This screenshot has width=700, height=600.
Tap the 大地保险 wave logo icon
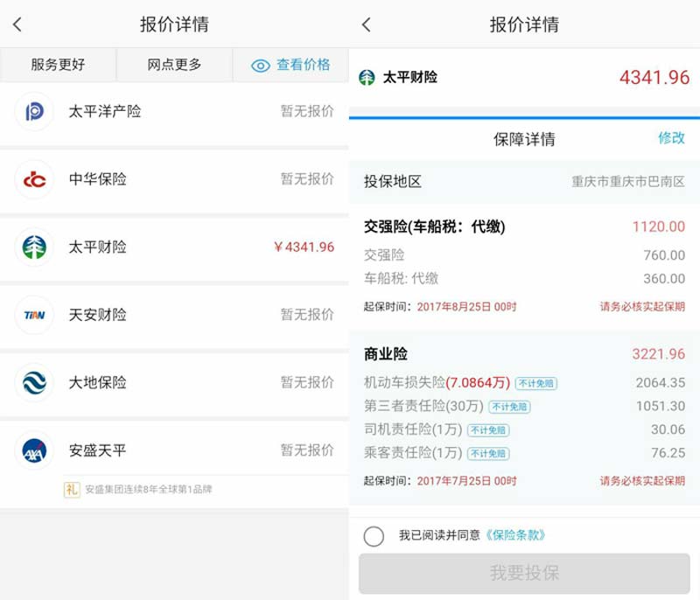pos(35,383)
